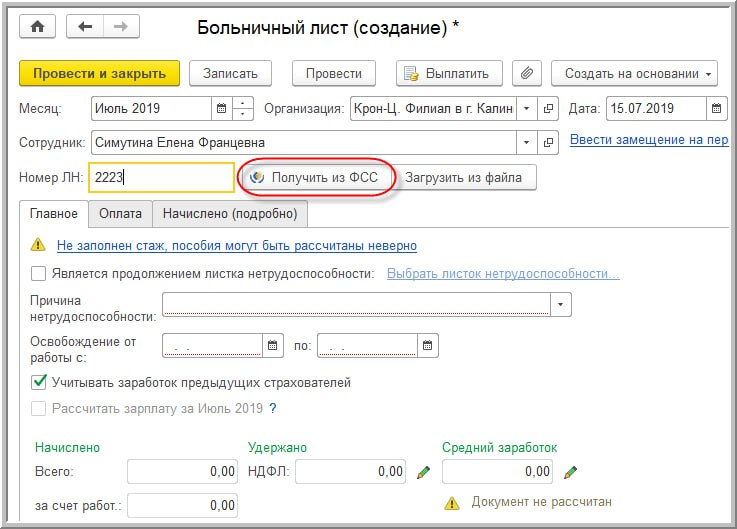Open the Сотрудник record form icon
Viewport: 737px width, 529px height.
(x=548, y=142)
